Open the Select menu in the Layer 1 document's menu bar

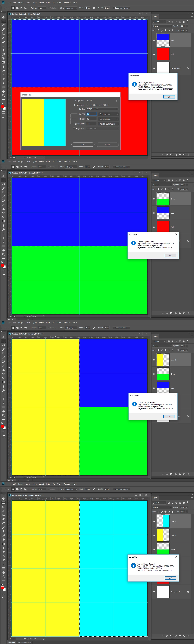coord(41,322)
